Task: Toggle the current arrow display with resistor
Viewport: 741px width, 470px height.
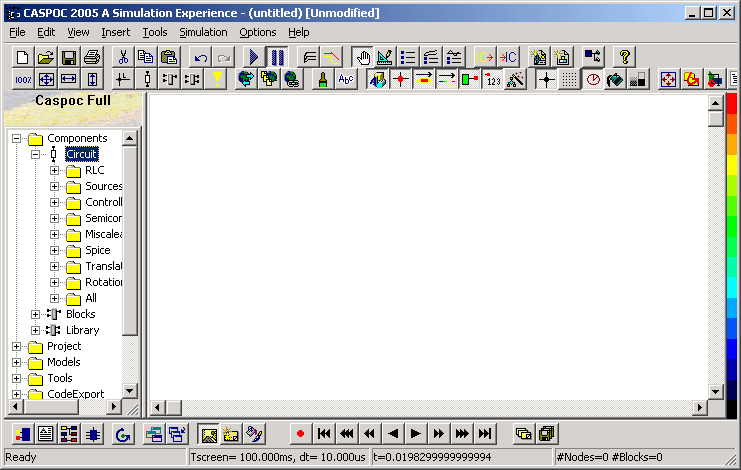Action: coord(423,79)
